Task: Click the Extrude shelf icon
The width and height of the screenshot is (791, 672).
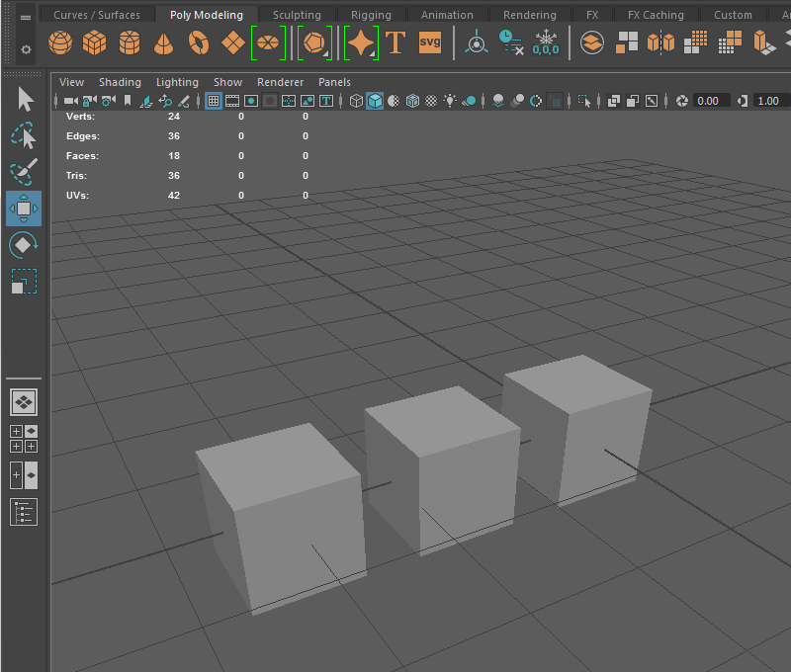Action: point(764,42)
